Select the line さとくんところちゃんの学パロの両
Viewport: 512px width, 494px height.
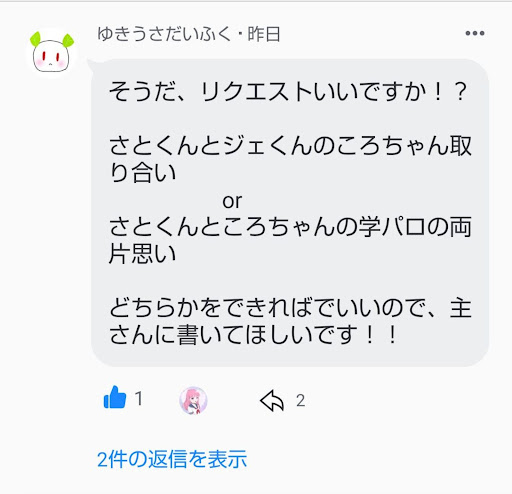[290, 227]
